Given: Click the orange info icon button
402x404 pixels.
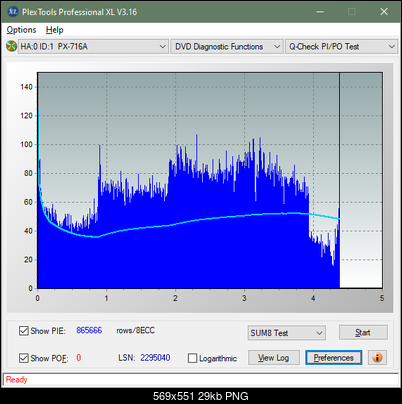Looking at the screenshot, I should coord(377,358).
